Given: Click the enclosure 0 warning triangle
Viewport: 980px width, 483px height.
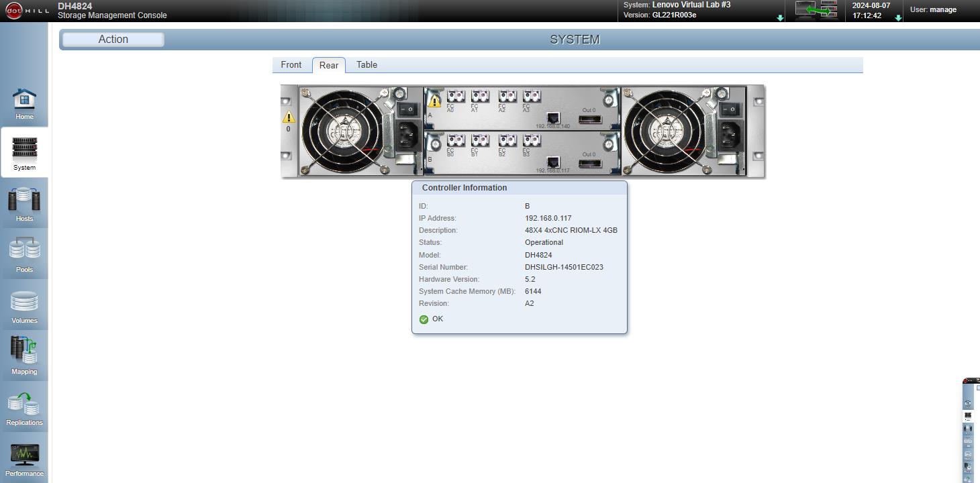Looking at the screenshot, I should click(x=289, y=117).
